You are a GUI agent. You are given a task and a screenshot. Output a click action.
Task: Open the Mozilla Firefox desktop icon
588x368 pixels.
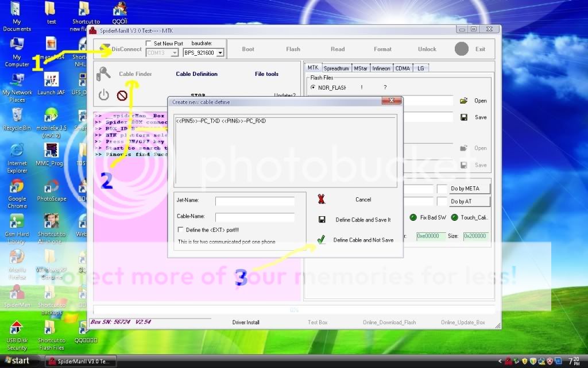click(x=17, y=264)
